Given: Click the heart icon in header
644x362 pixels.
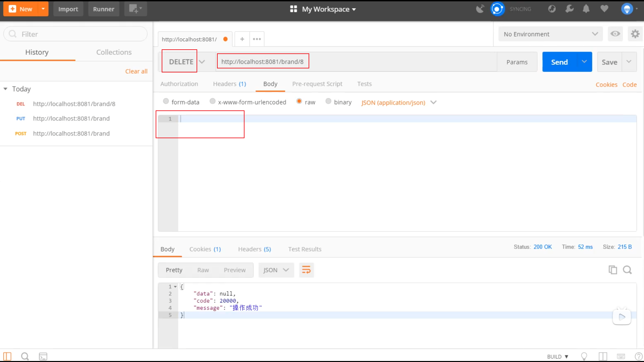Looking at the screenshot, I should pos(604,9).
